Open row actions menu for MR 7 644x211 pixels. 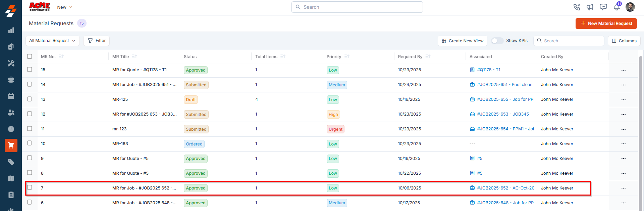click(x=623, y=188)
